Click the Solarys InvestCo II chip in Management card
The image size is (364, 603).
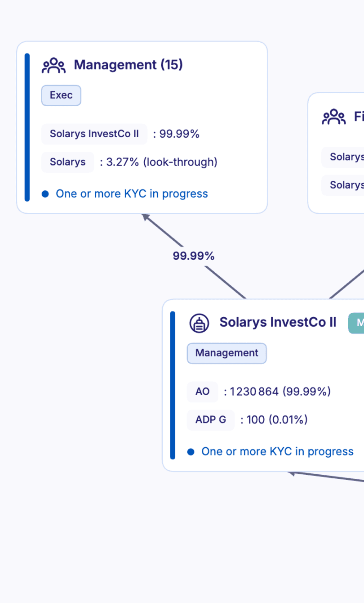94,134
